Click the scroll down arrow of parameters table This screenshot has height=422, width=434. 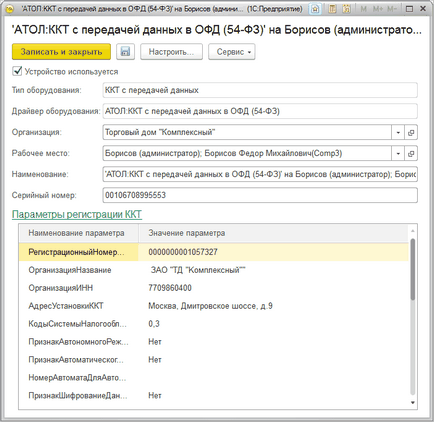(x=413, y=403)
